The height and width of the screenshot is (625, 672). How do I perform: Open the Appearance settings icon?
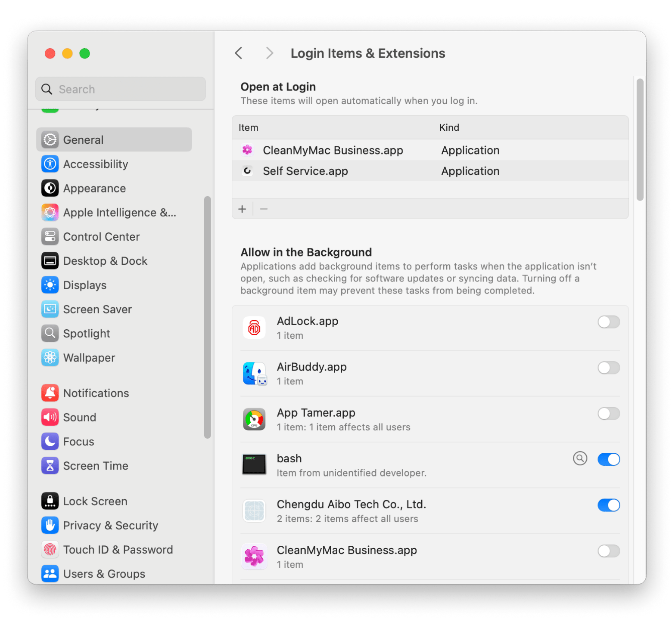click(50, 188)
